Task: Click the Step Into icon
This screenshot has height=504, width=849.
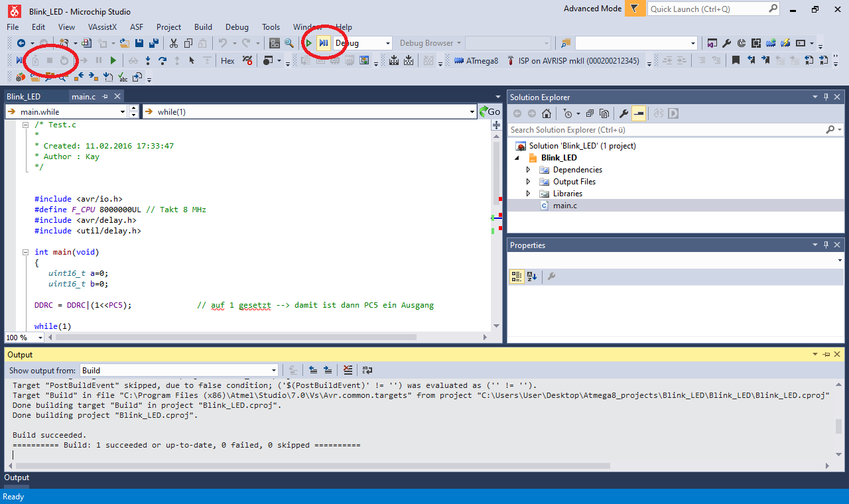Action: [x=148, y=60]
